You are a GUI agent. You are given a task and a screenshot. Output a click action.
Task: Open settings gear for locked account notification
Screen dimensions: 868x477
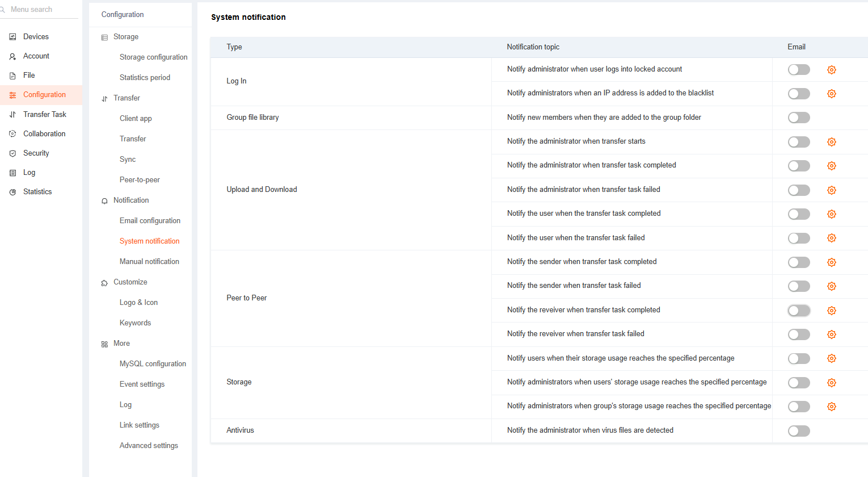[x=831, y=70]
